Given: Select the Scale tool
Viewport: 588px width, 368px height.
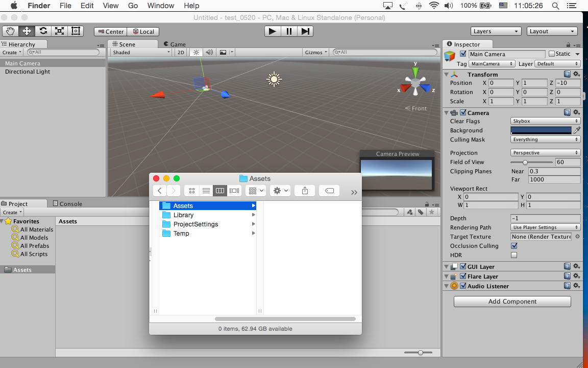Looking at the screenshot, I should pos(59,31).
